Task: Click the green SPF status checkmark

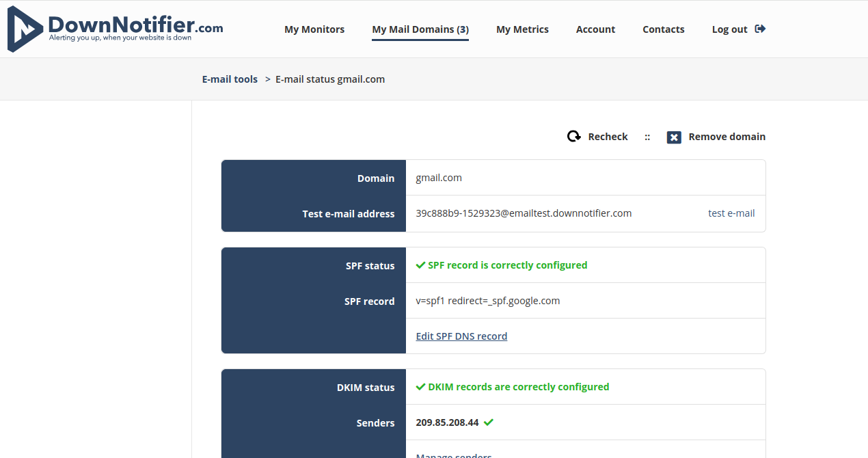Action: coord(420,265)
